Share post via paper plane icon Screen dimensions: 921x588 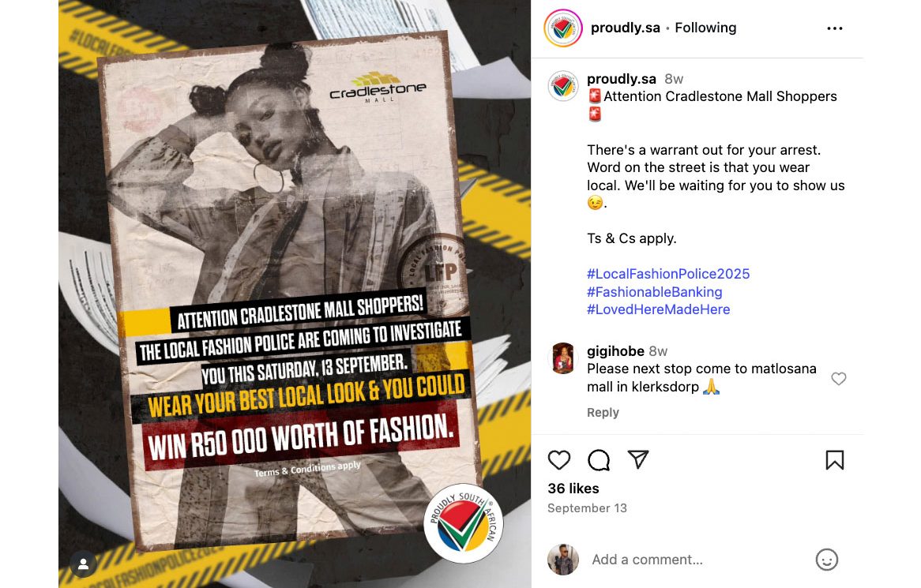click(638, 459)
